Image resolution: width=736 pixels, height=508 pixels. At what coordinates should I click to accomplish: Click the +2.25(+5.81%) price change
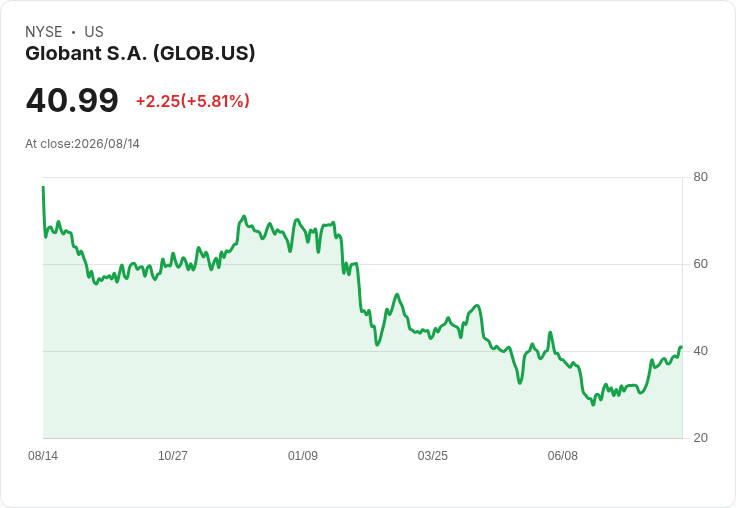(192, 101)
